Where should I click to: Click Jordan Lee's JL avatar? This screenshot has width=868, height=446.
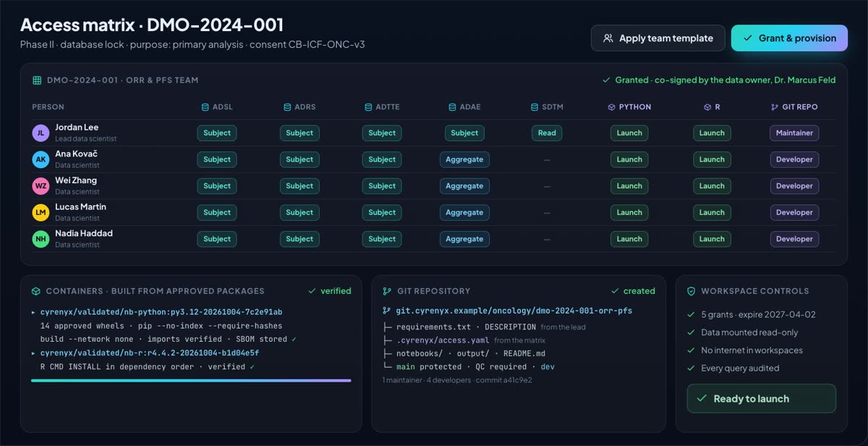(41, 133)
